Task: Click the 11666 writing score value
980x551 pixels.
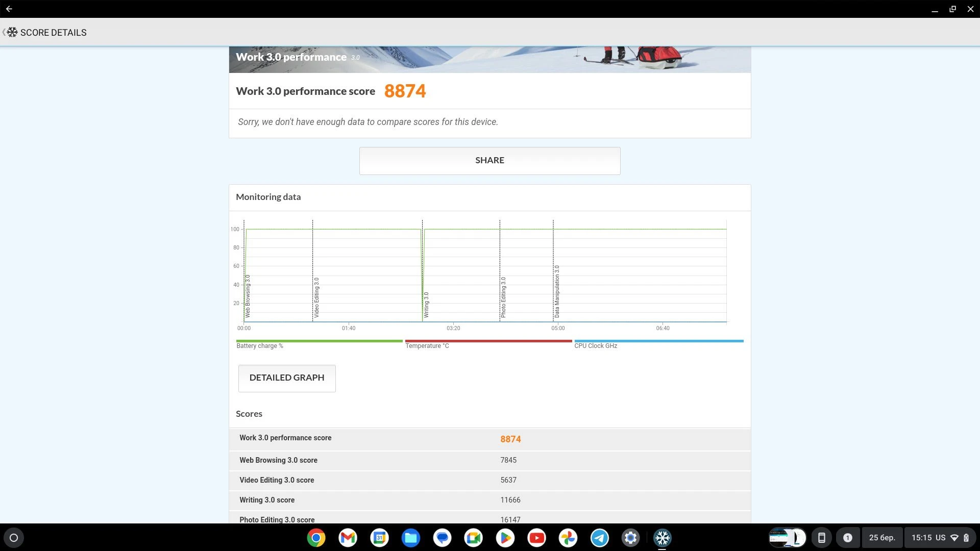Action: pos(510,500)
